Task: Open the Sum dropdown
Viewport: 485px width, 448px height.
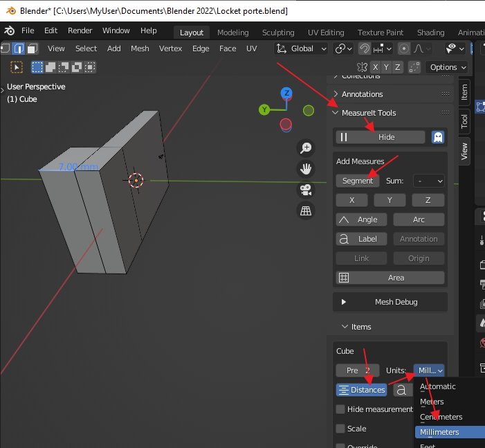Action: (429, 181)
